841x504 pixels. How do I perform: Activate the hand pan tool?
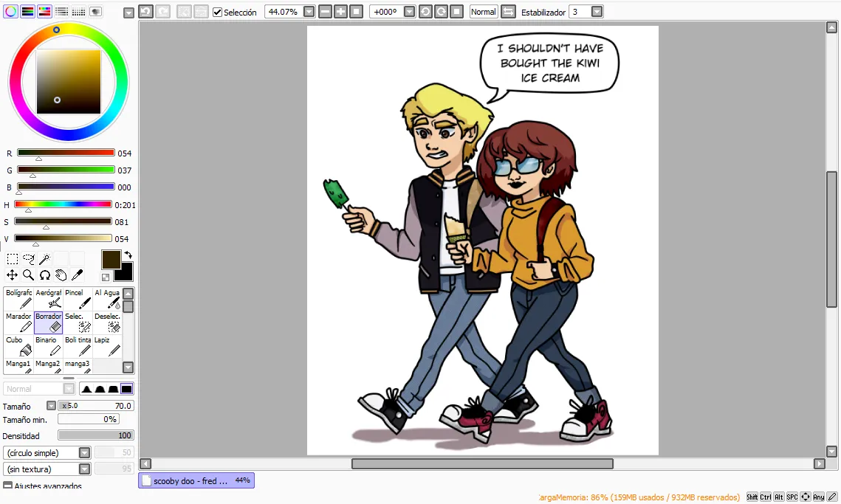coord(61,275)
